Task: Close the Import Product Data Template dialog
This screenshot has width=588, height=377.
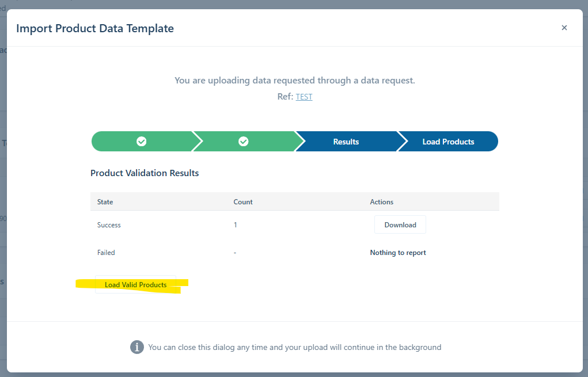Action: pos(564,28)
